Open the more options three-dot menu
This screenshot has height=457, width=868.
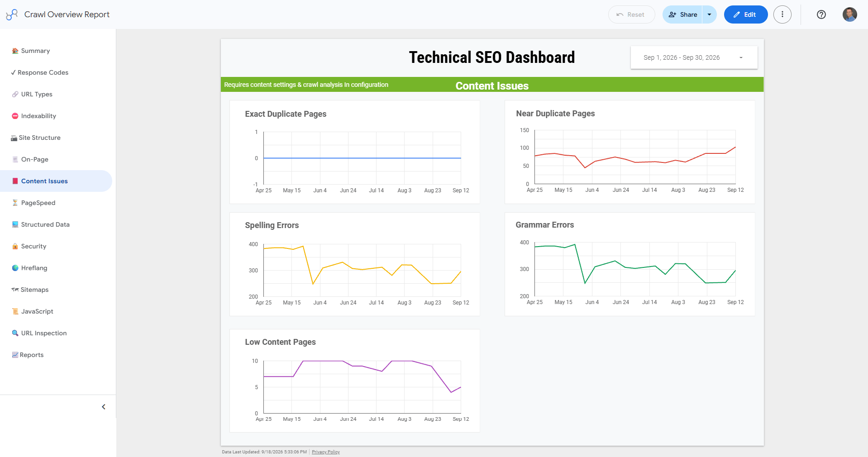pyautogui.click(x=782, y=14)
